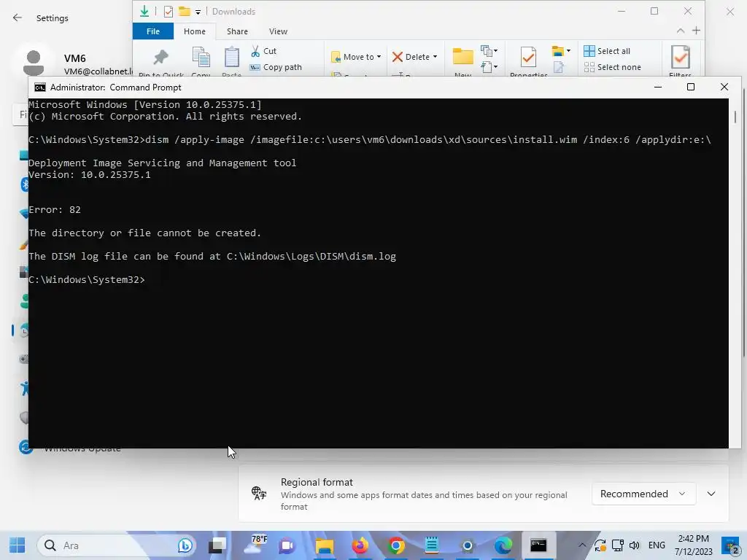747x560 pixels.
Task: Click the Properties quick access toolbar icon
Action: point(169,12)
